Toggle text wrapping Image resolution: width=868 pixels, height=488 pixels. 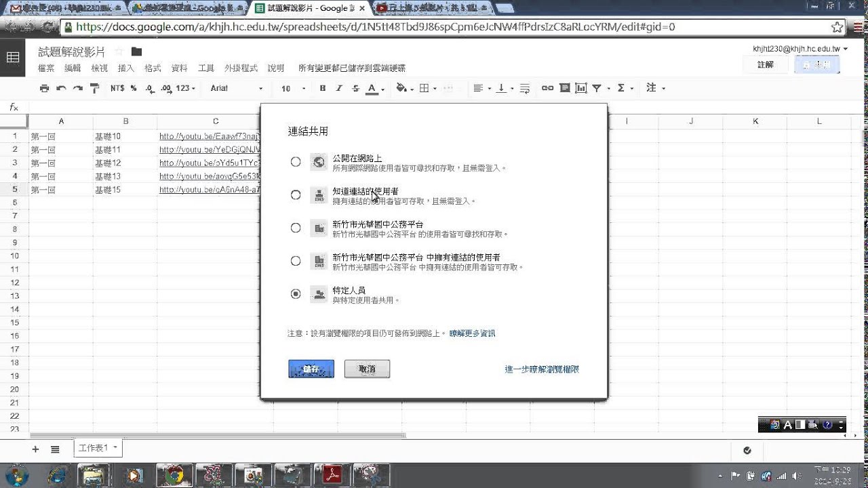tap(525, 88)
